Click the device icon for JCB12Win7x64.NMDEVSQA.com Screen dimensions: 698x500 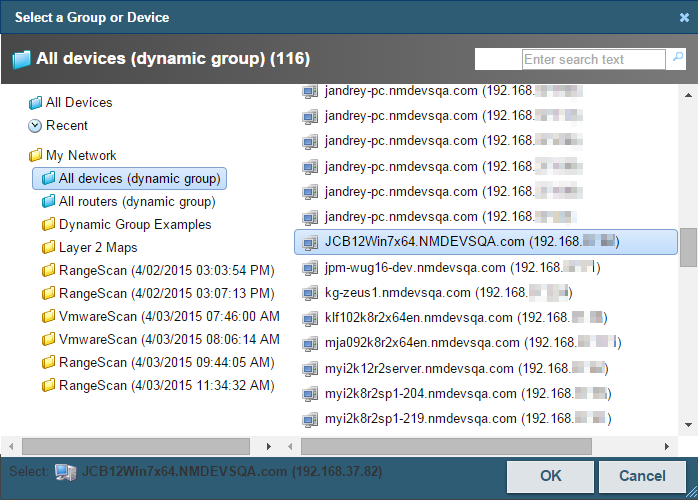click(x=310, y=242)
